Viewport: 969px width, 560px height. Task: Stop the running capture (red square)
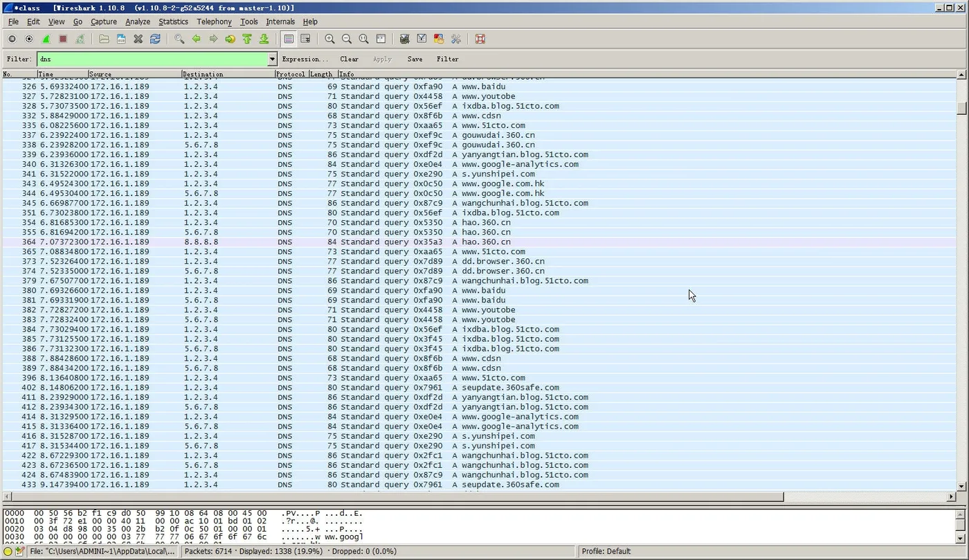pos(63,39)
